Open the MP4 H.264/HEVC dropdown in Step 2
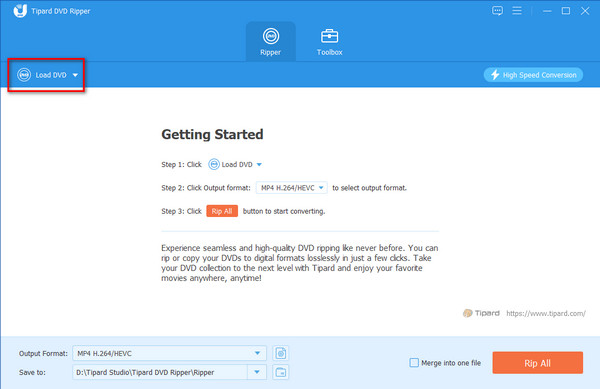 (292, 188)
